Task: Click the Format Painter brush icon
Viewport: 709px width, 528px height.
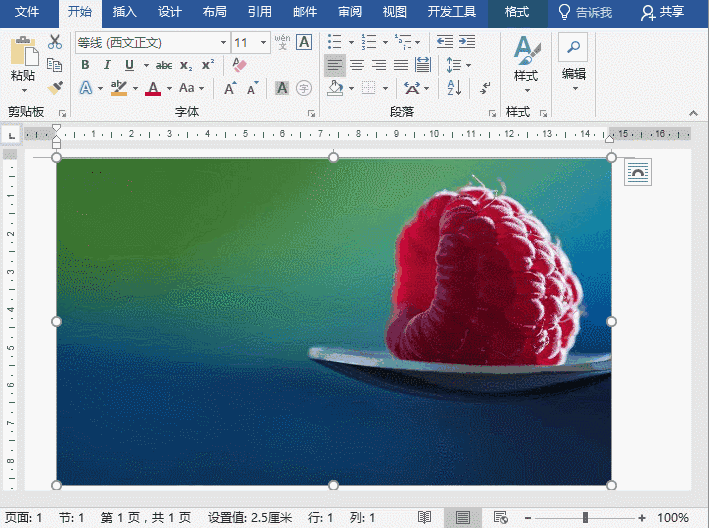Action: pos(55,88)
